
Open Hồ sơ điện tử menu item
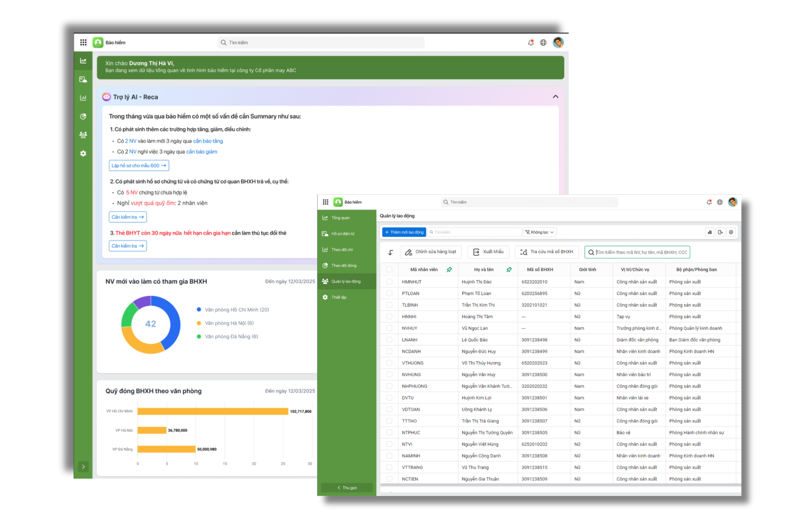pos(347,234)
